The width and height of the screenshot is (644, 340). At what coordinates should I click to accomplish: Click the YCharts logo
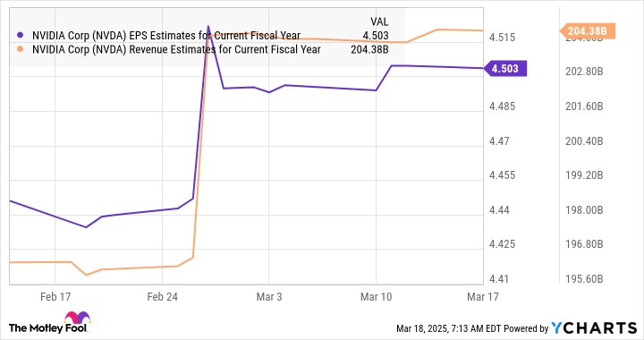tap(594, 327)
